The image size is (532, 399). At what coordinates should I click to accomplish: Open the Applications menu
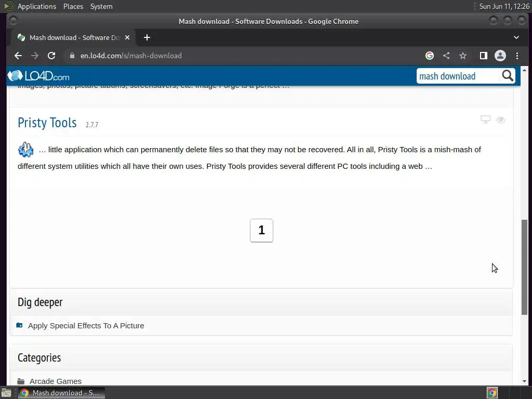37,6
